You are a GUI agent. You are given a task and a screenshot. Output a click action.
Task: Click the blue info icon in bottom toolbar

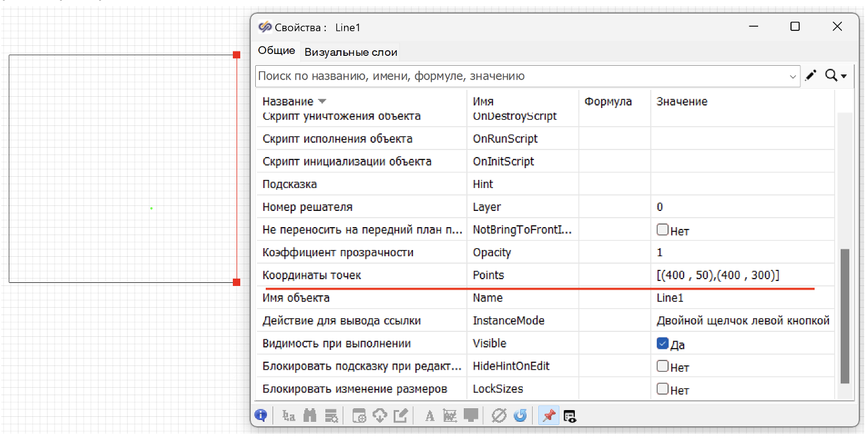[x=261, y=415]
